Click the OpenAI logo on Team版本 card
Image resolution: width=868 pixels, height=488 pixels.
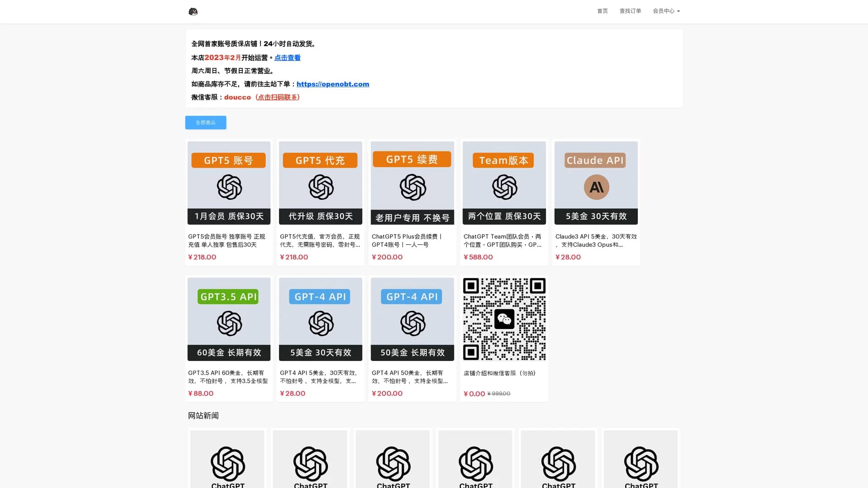tap(505, 187)
